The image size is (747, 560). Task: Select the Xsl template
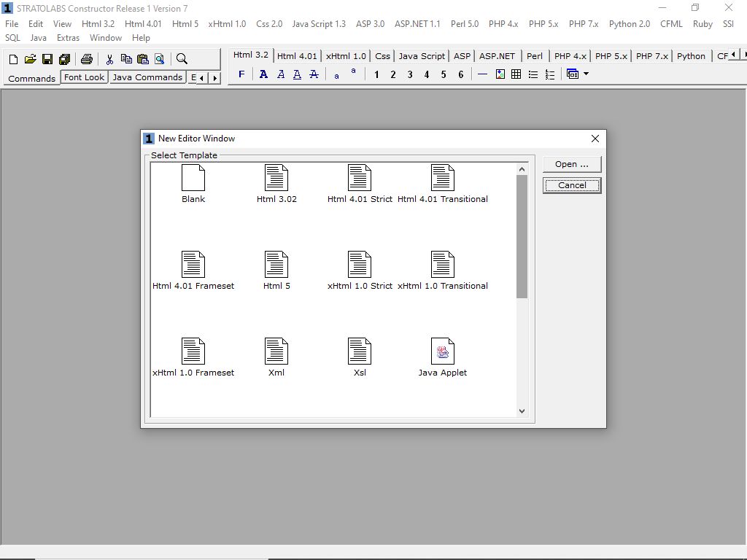click(360, 357)
